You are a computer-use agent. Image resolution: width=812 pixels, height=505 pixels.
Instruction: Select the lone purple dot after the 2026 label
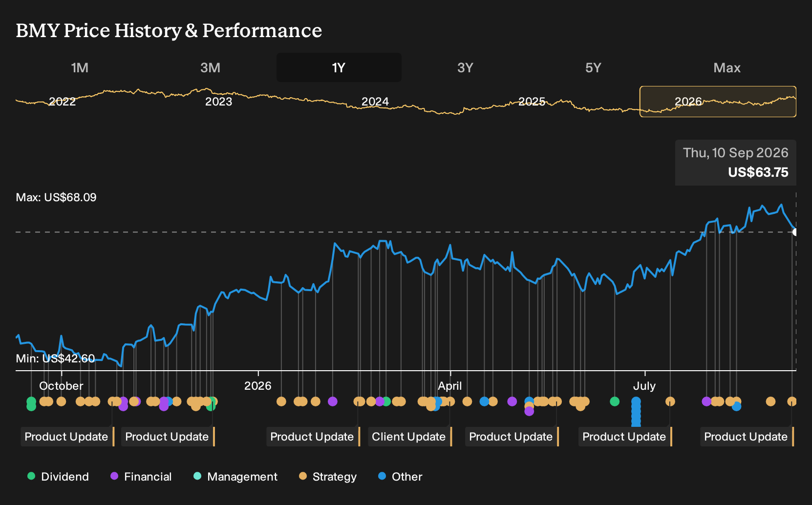coord(333,401)
